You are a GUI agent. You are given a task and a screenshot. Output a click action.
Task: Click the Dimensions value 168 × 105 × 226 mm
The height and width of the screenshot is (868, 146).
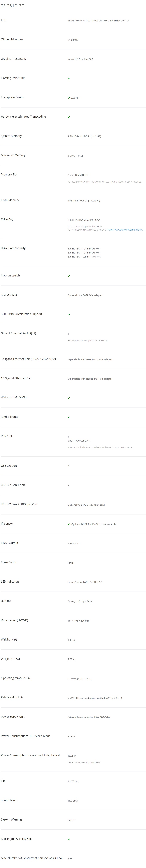click(78, 621)
